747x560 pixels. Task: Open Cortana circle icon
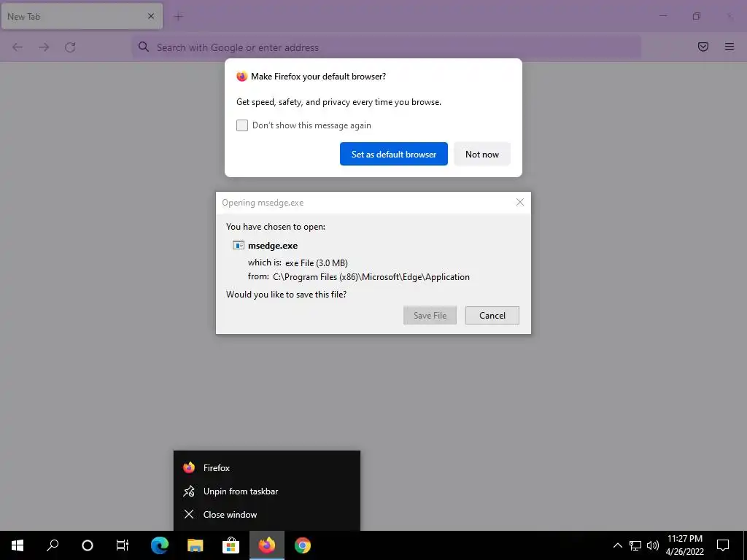pyautogui.click(x=88, y=545)
